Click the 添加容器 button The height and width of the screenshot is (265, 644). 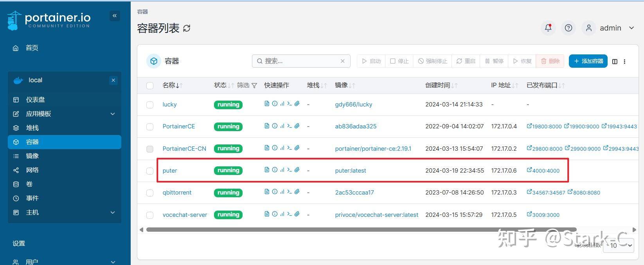tap(588, 61)
